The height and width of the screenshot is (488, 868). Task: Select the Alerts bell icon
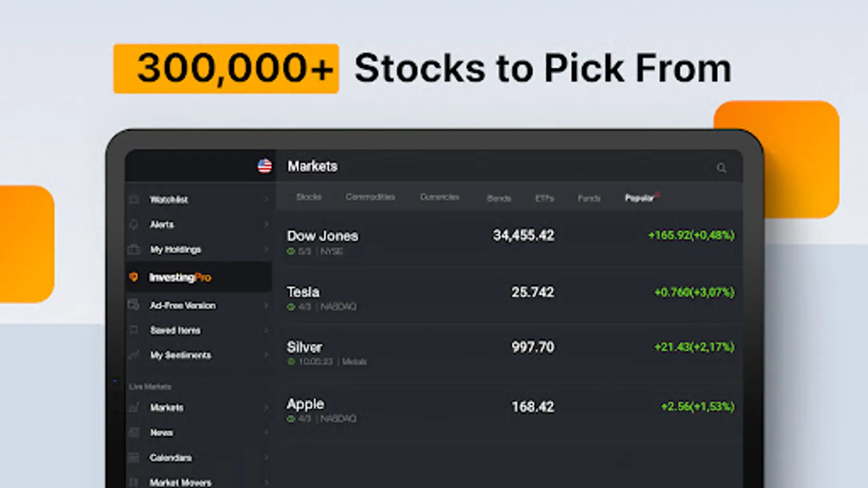[134, 224]
